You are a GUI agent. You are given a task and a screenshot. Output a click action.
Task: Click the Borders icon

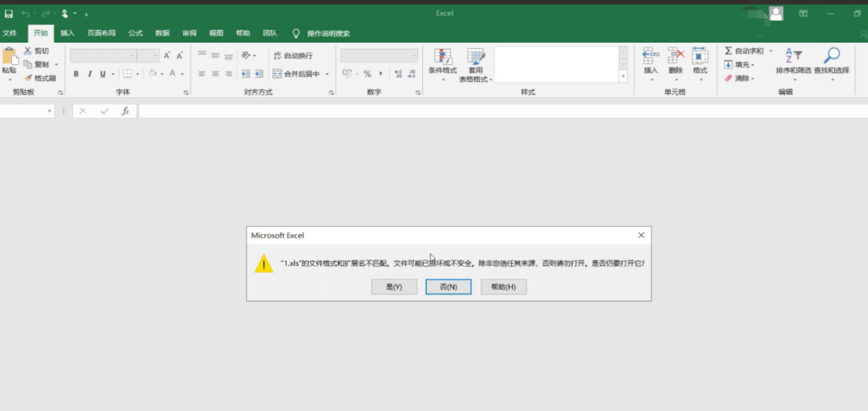click(127, 74)
